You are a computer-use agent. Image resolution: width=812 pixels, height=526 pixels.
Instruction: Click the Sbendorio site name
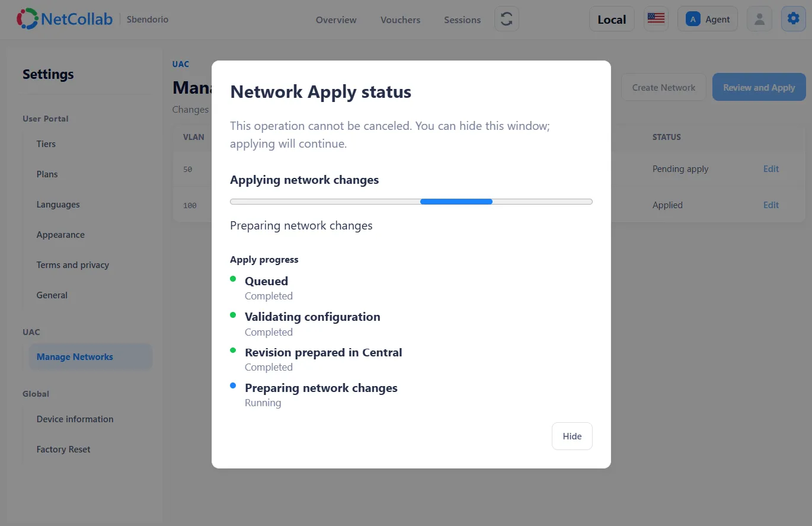pyautogui.click(x=148, y=20)
